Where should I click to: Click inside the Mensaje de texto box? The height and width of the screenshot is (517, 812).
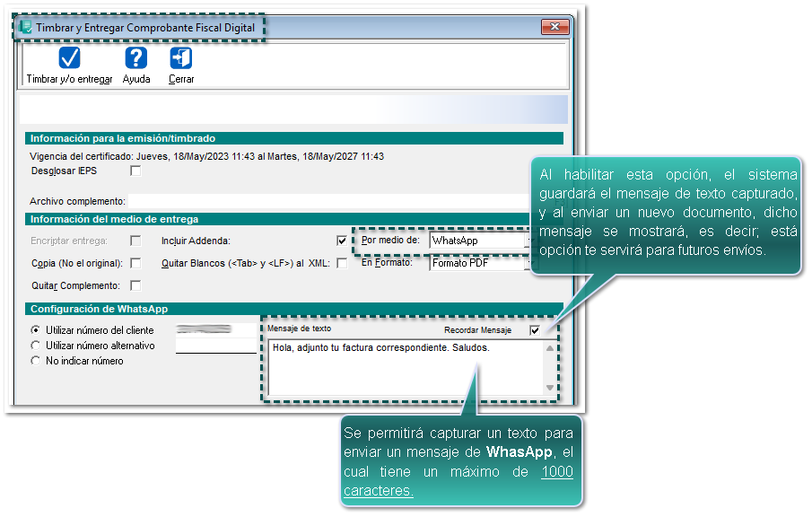pos(404,368)
